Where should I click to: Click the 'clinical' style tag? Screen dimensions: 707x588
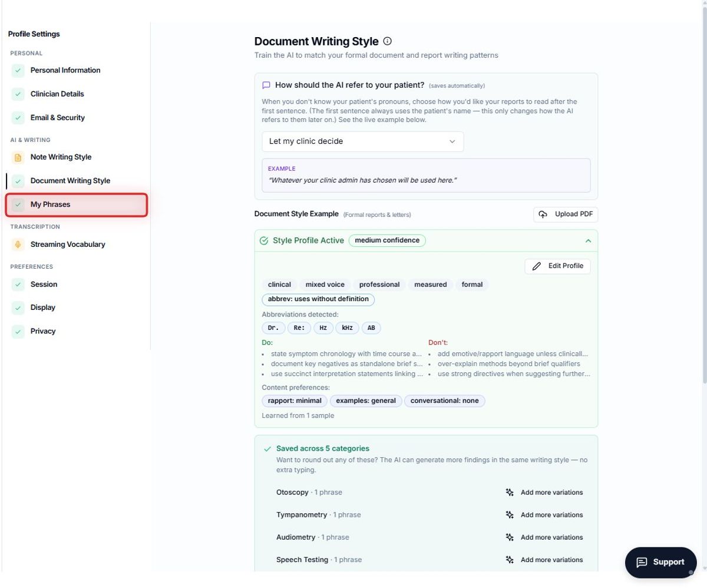[279, 285]
